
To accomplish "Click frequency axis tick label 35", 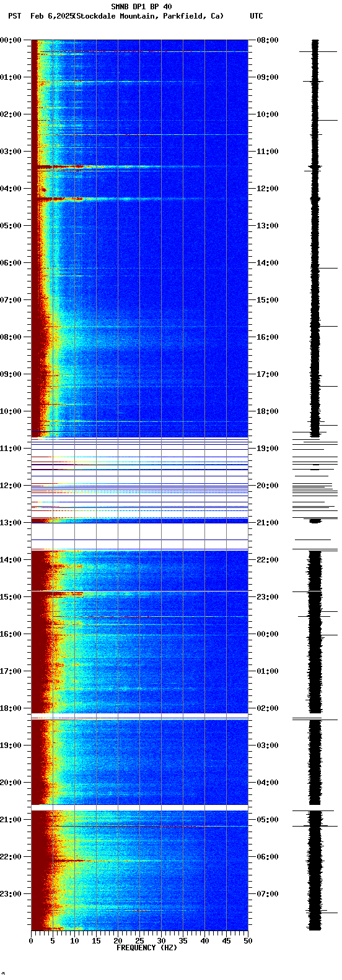I will (x=183, y=941).
